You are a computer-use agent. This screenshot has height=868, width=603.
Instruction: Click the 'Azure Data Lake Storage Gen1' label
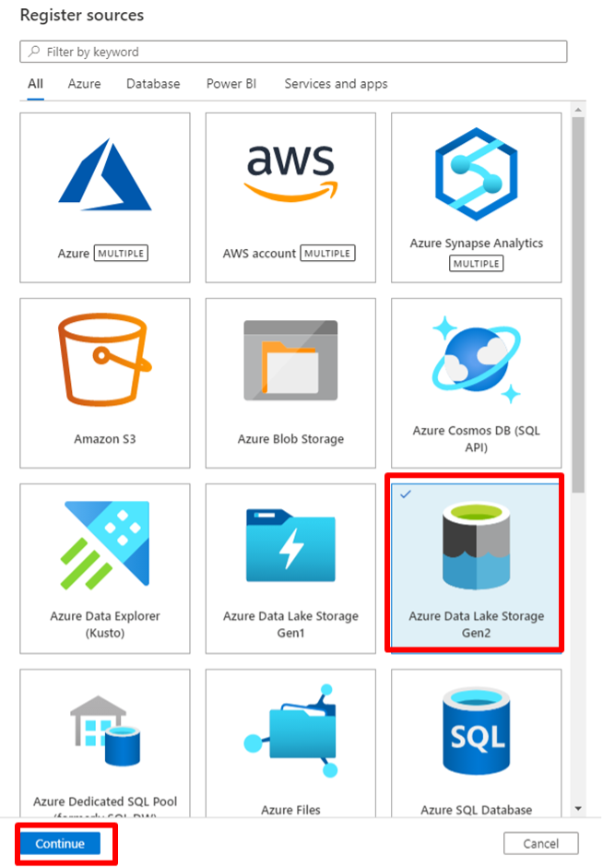[x=290, y=624]
